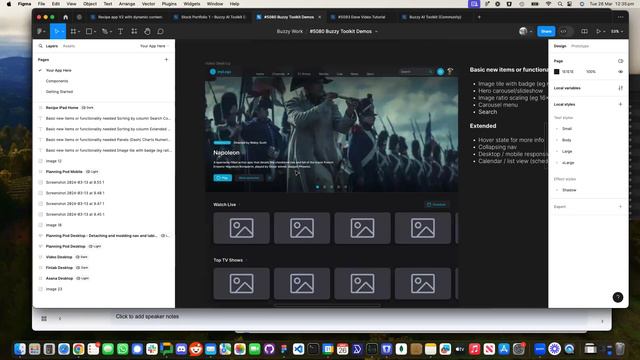Image resolution: width=640 pixels, height=360 pixels.
Task: Open the Plugins menu
Action: [169, 4]
